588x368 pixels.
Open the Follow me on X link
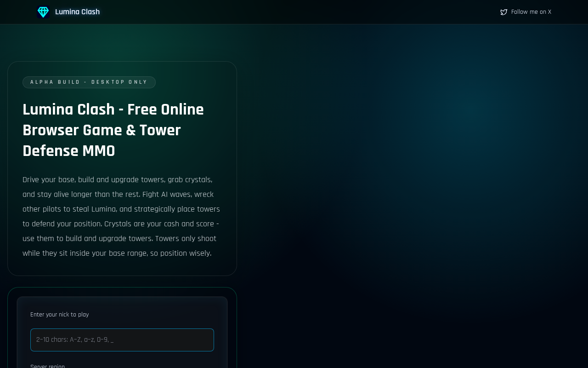coord(526,12)
